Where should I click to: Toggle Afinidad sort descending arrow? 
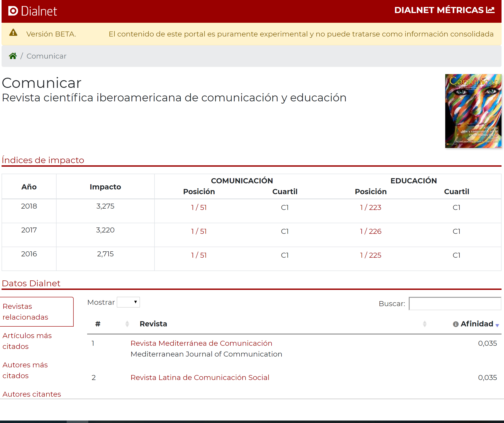point(497,325)
